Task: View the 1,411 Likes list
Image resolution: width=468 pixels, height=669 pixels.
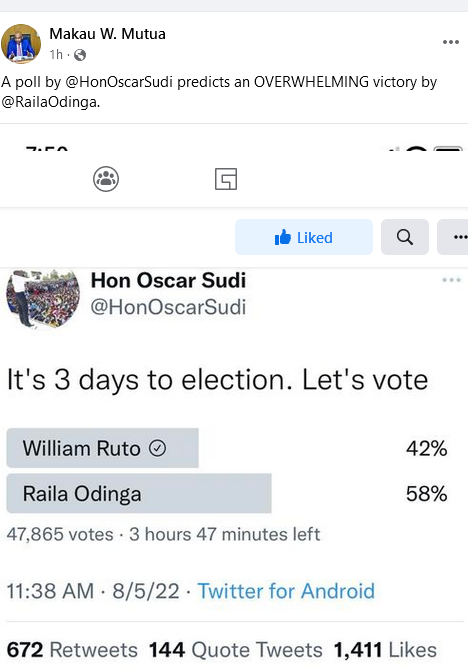Action: (385, 650)
